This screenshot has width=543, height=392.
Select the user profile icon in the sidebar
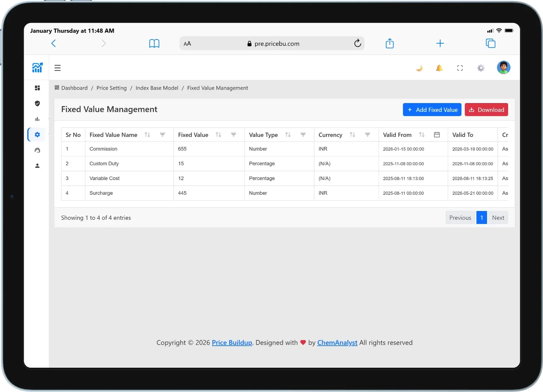tap(37, 166)
